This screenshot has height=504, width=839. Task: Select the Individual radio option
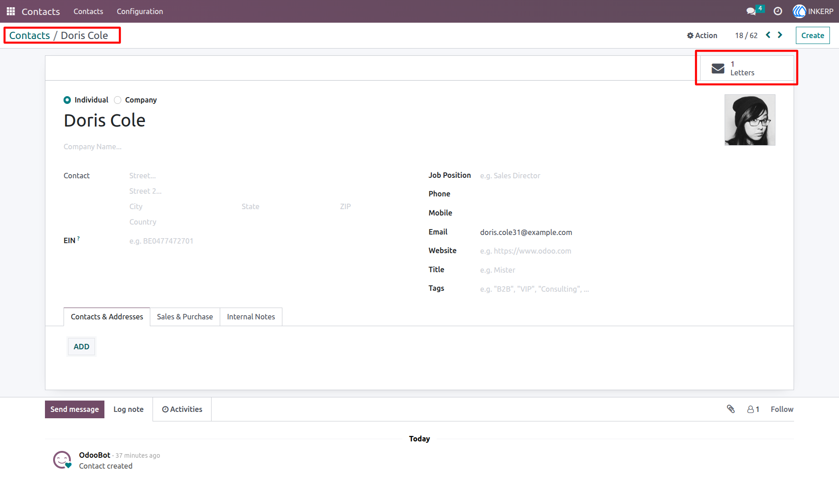[67, 100]
